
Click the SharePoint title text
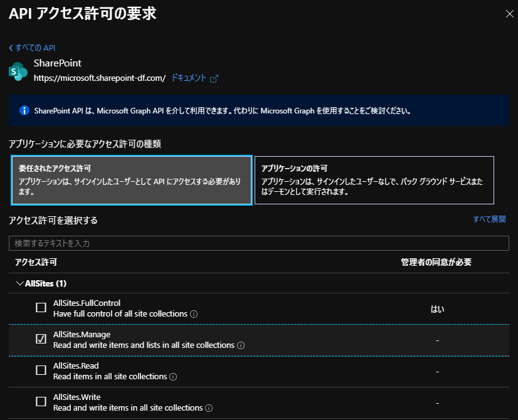[x=58, y=63]
